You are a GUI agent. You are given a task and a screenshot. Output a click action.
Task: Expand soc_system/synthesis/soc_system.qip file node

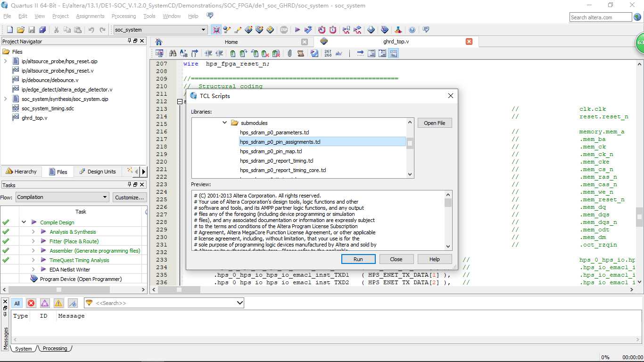tap(5, 99)
